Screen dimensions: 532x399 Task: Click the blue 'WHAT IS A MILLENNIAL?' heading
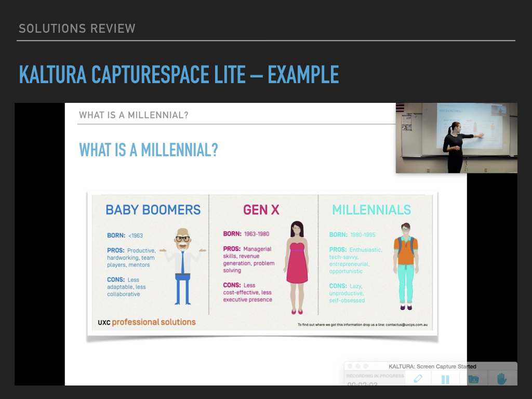[148, 150]
